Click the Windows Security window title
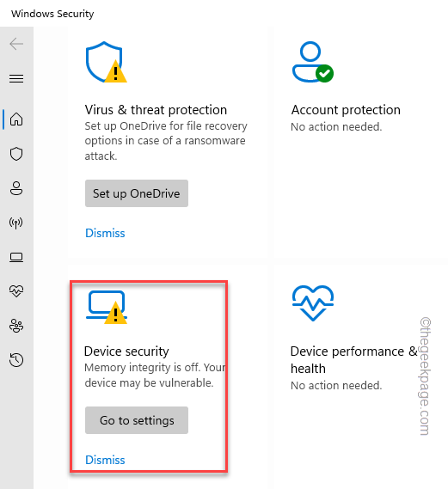This screenshot has width=448, height=489. point(52,14)
